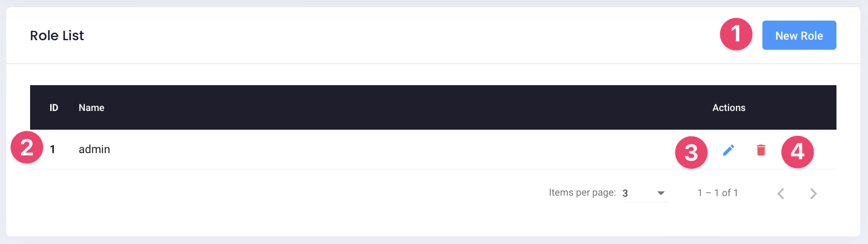868x244 pixels.
Task: Click the "1 – 1 of 1" range label
Action: [717, 193]
